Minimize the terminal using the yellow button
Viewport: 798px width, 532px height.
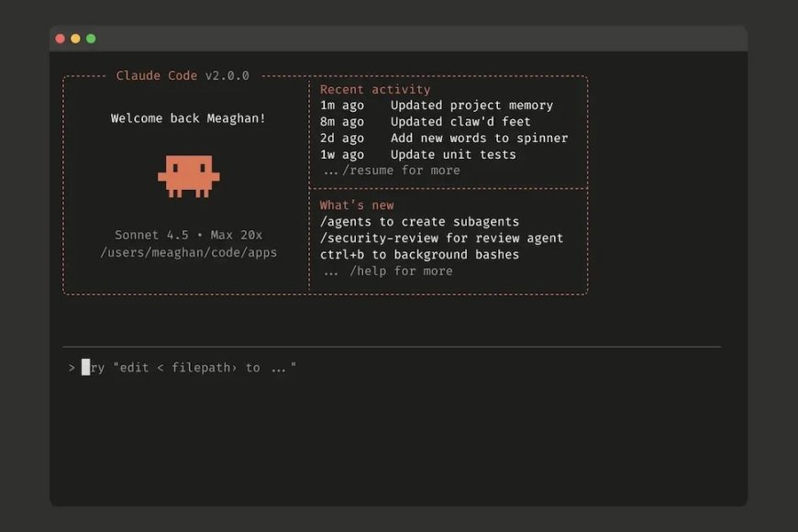(75, 39)
